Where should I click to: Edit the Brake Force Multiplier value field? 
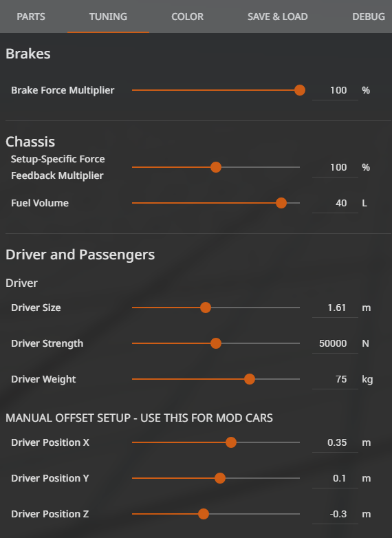335,91
